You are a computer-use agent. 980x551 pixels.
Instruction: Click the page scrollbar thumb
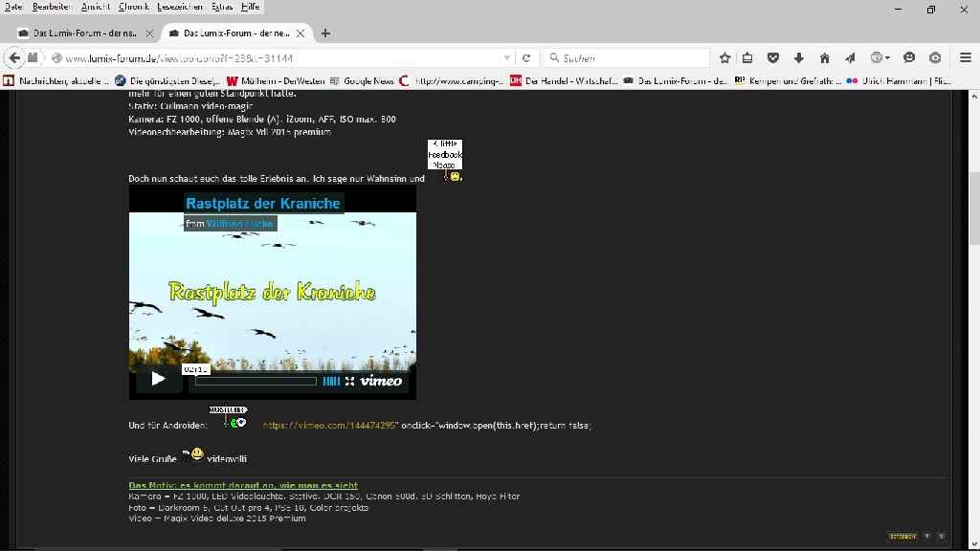(974, 208)
